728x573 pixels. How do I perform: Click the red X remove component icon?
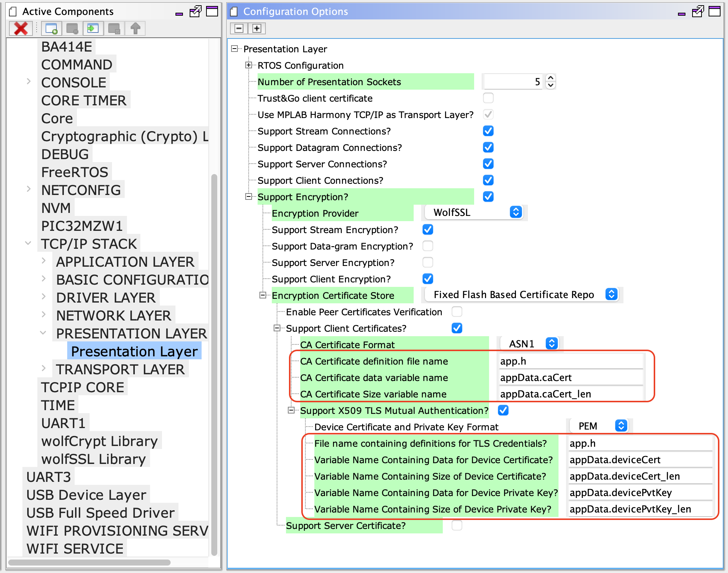click(x=21, y=28)
